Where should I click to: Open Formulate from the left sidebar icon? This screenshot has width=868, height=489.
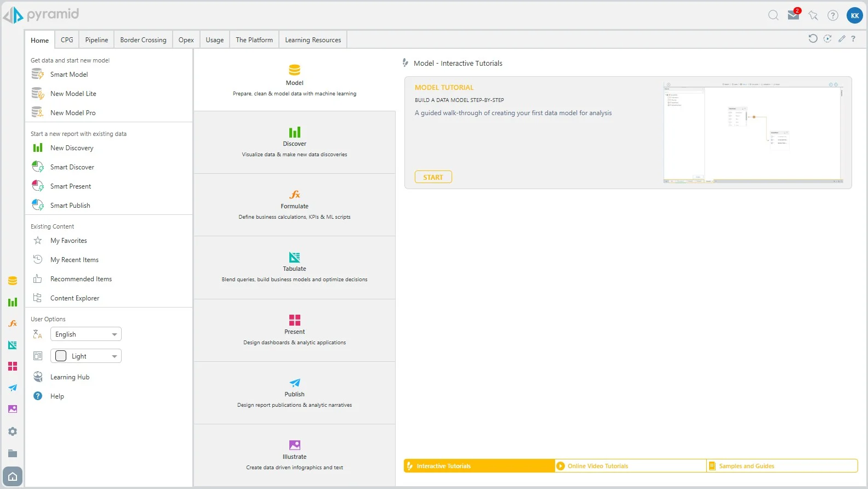coord(13,323)
